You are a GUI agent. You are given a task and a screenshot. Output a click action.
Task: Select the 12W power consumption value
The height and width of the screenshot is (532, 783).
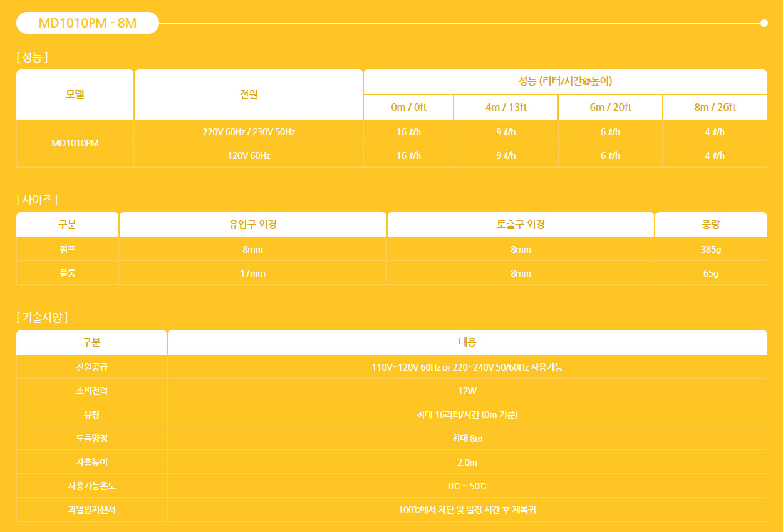tap(467, 391)
